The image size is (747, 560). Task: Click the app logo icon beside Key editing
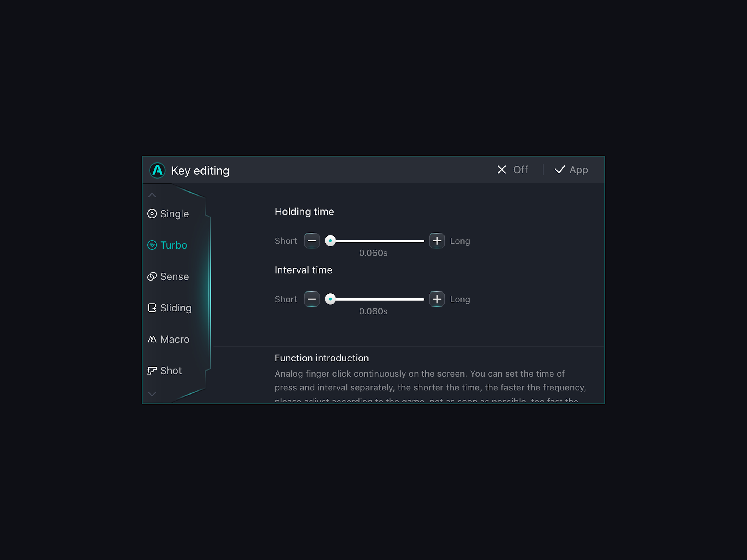coord(157,170)
